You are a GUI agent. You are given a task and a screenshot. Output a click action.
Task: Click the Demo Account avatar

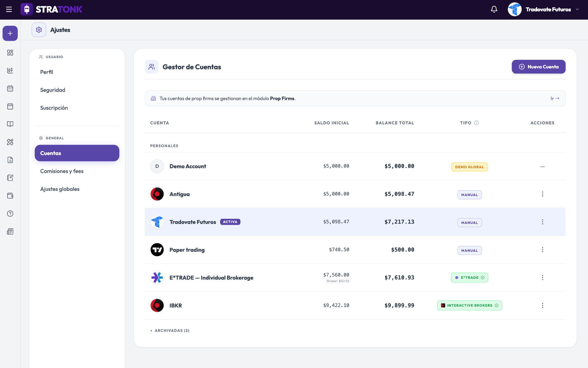[157, 166]
